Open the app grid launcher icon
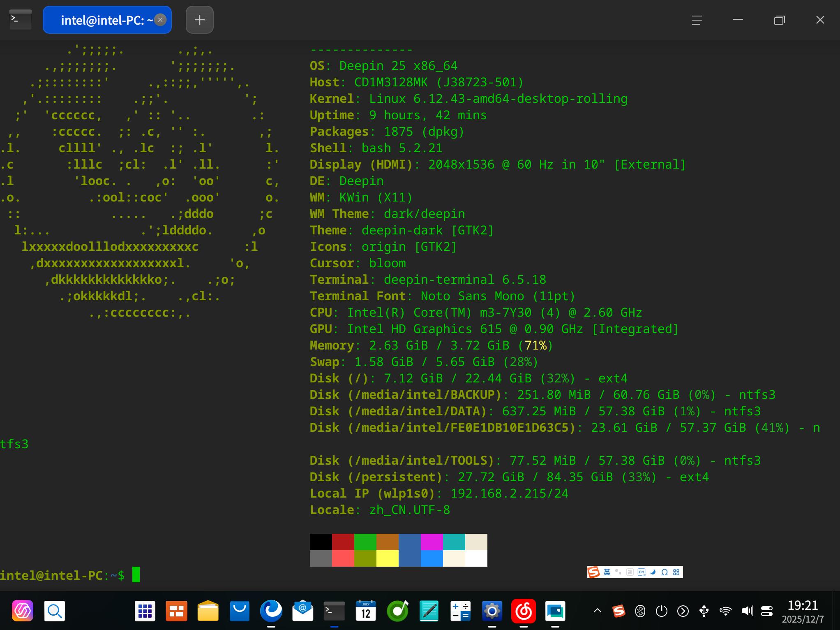 coord(145,611)
